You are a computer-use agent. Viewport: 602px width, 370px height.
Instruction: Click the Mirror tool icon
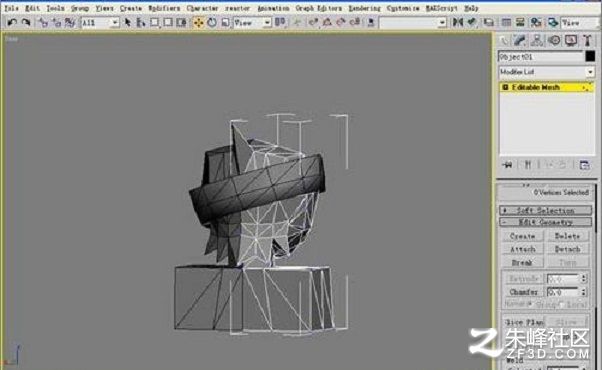pos(458,23)
